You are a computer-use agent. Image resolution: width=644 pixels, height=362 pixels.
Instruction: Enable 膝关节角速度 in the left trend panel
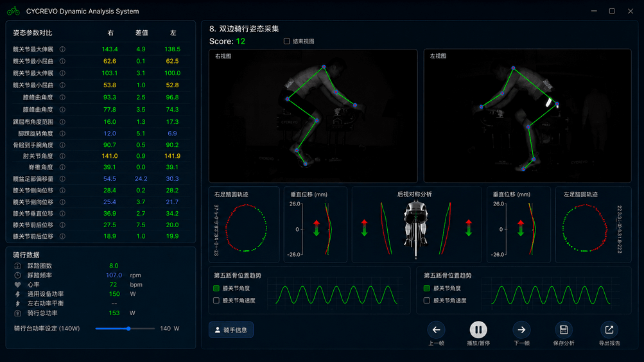pos(216,300)
